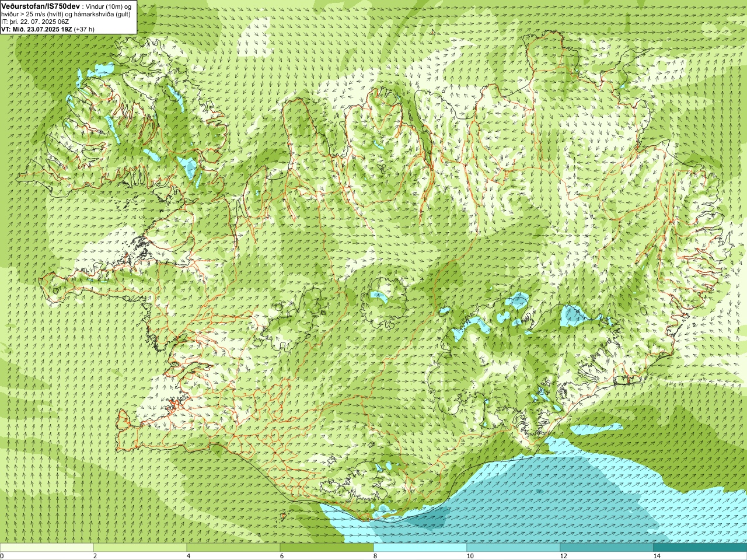Click the legend label "10"

470,556
